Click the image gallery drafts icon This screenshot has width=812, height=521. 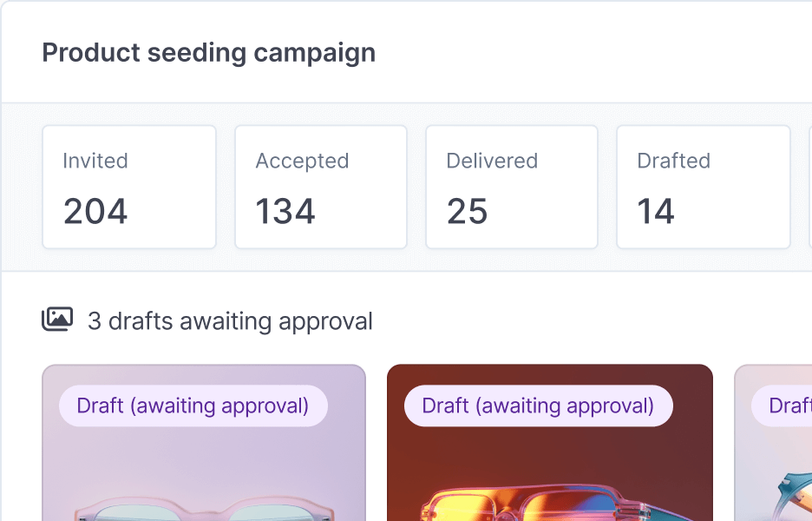click(x=57, y=320)
